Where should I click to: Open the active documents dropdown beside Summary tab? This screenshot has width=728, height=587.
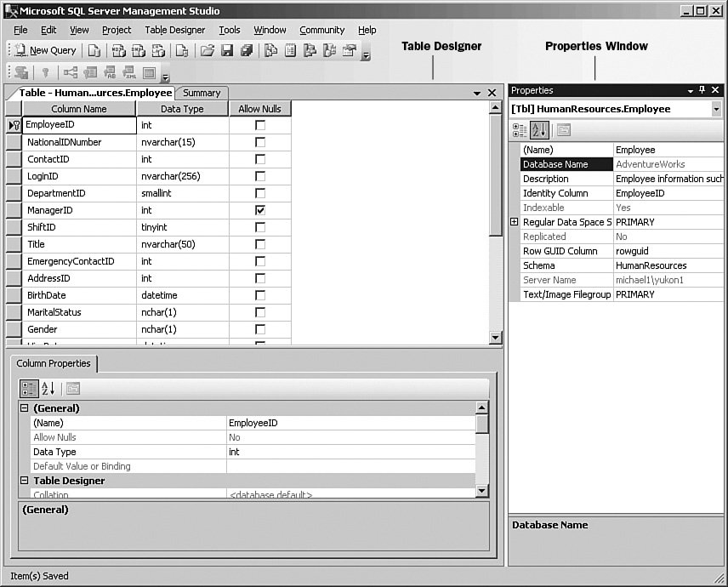tap(477, 94)
